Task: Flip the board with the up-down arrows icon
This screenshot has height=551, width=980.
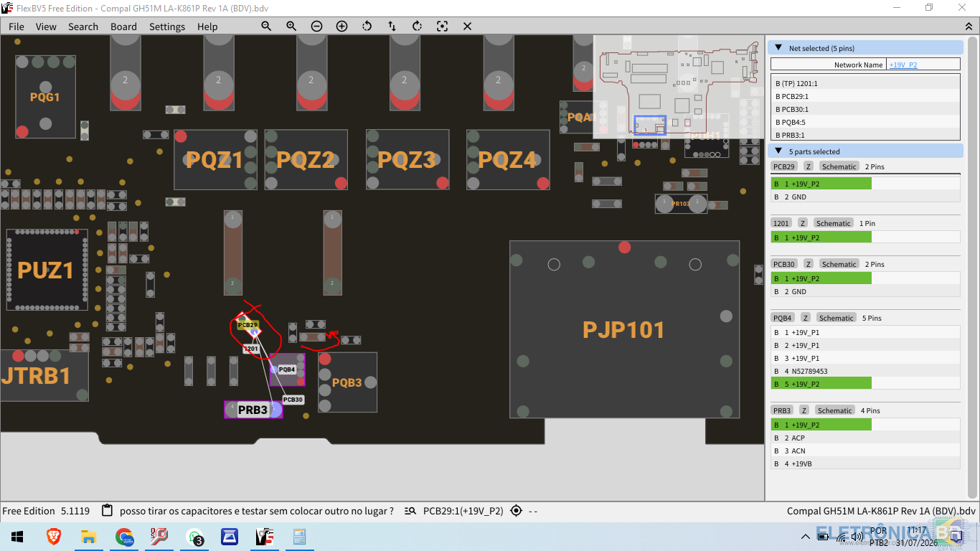Action: (392, 26)
